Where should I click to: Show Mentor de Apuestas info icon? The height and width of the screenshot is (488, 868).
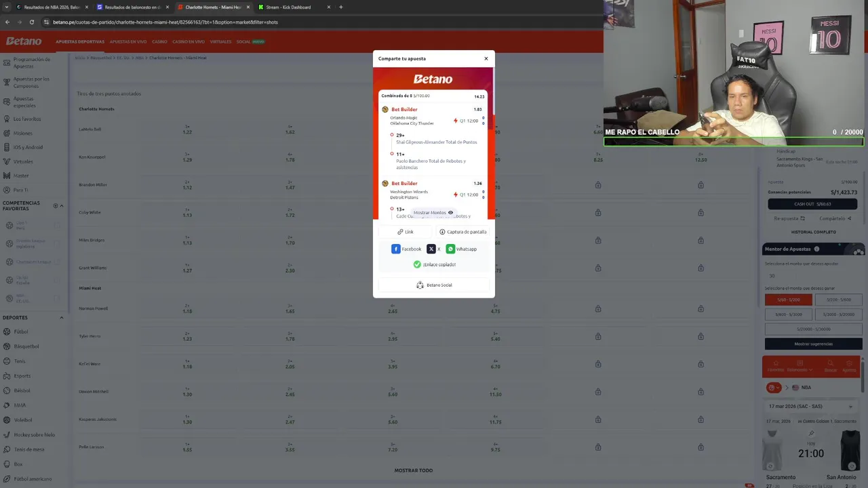click(816, 249)
